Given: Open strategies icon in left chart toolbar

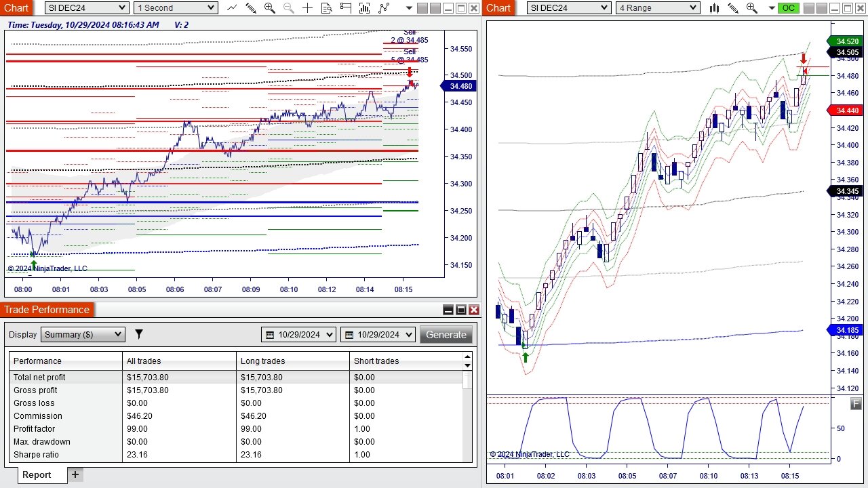Looking at the screenshot, I should click(384, 8).
